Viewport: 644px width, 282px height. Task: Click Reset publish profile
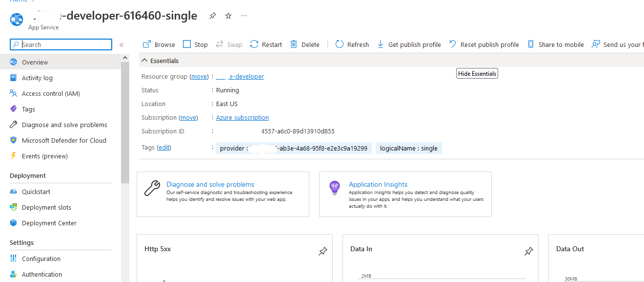tap(484, 44)
